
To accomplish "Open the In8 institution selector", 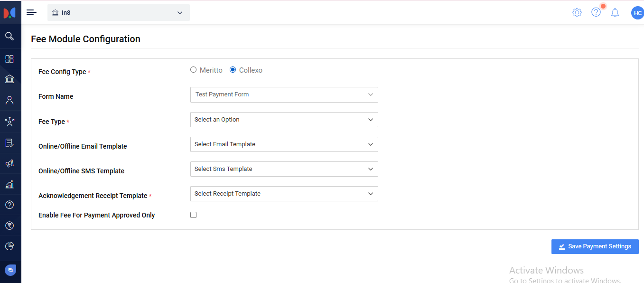I will pyautogui.click(x=118, y=13).
